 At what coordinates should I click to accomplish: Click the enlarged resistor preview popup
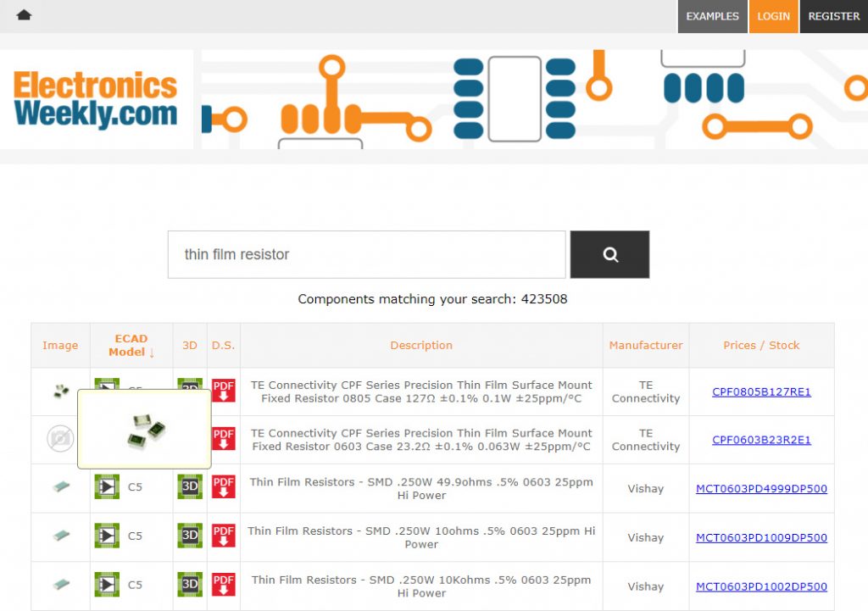pos(144,429)
